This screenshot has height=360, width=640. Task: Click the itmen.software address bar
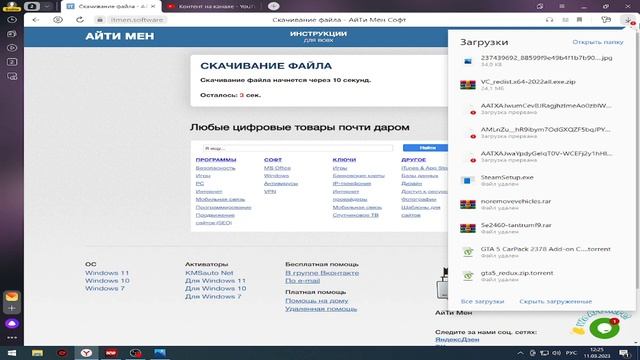pos(137,20)
